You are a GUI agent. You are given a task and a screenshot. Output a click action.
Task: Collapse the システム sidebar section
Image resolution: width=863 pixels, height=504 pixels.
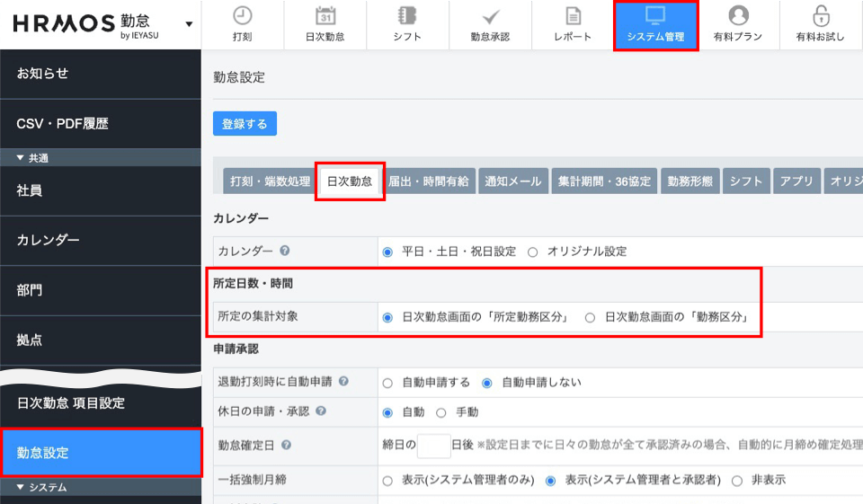(22, 488)
